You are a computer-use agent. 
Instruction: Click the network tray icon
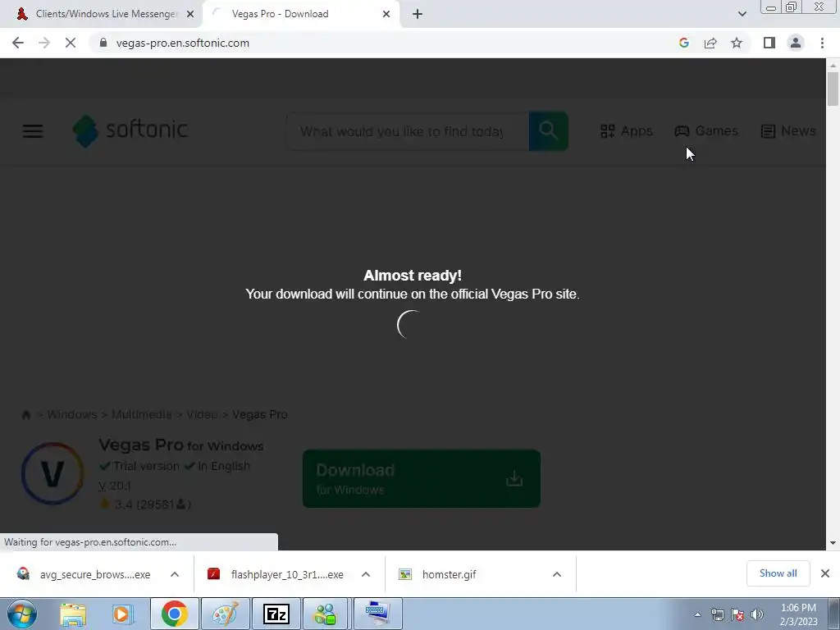(717, 615)
